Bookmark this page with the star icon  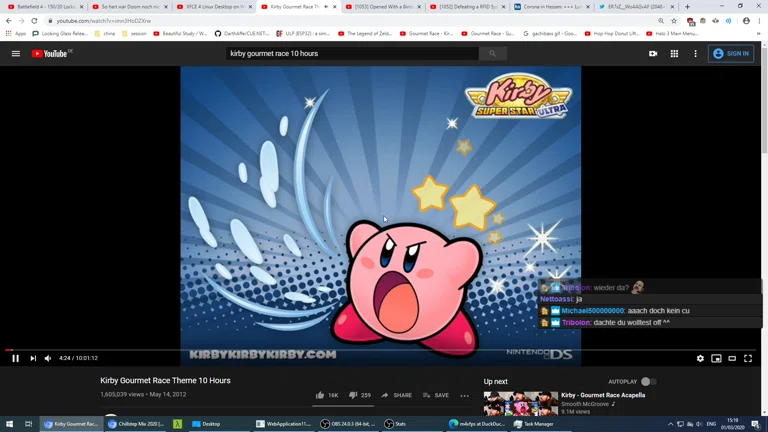(674, 21)
